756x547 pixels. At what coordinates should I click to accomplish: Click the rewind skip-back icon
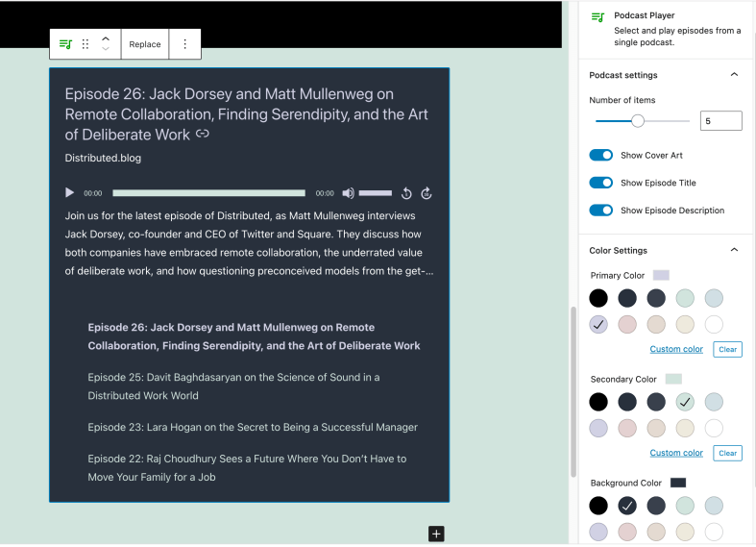pos(406,193)
